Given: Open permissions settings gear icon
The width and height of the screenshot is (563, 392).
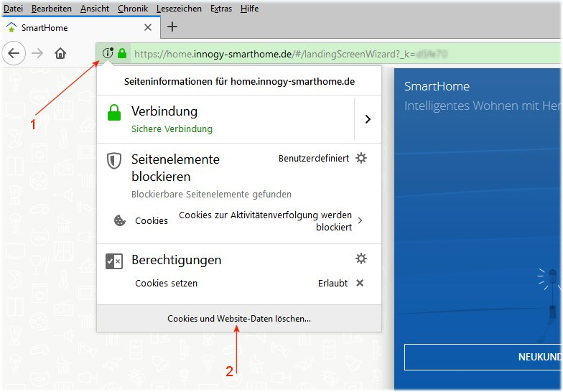Looking at the screenshot, I should coord(361,258).
